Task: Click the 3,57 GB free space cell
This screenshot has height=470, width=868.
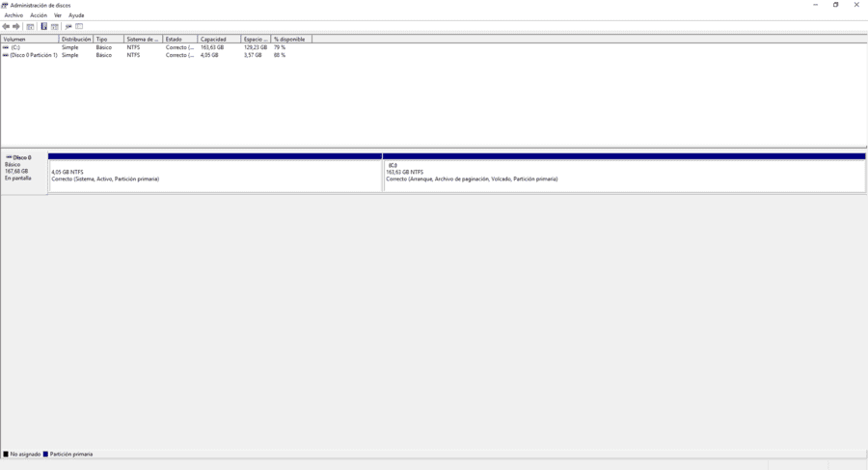Action: coord(253,55)
